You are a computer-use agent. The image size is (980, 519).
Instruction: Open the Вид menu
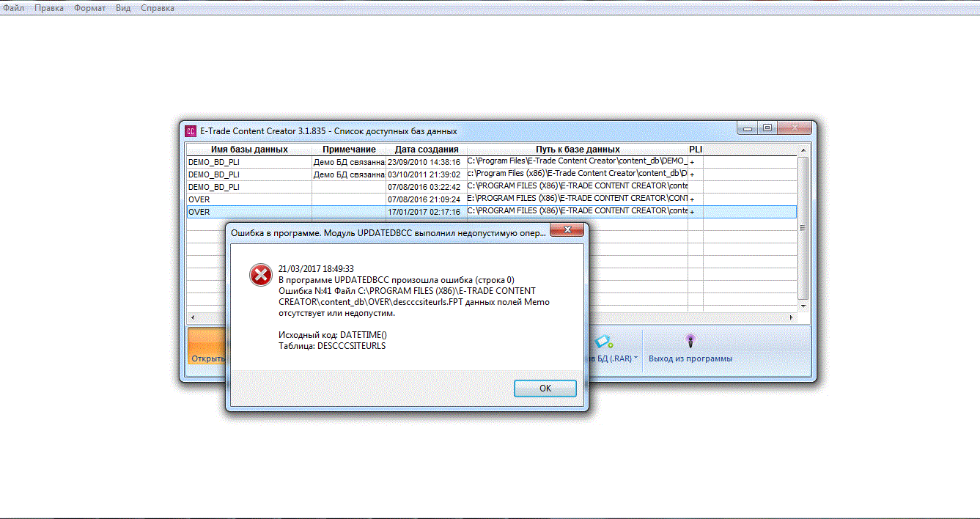tap(123, 8)
